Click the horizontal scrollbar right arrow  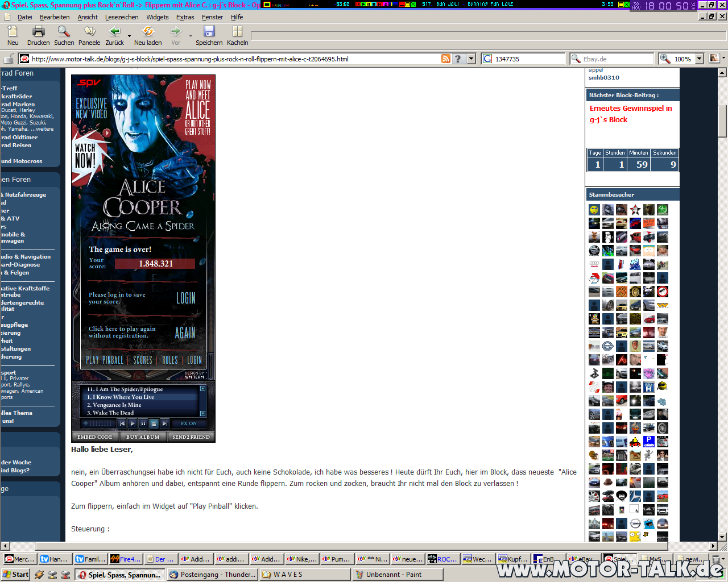pos(713,546)
